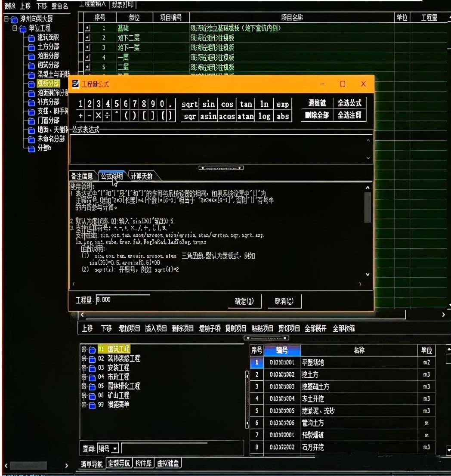The width and height of the screenshot is (451, 476).
Task: Click the folder icon of 补充分部
Action: coord(31,102)
